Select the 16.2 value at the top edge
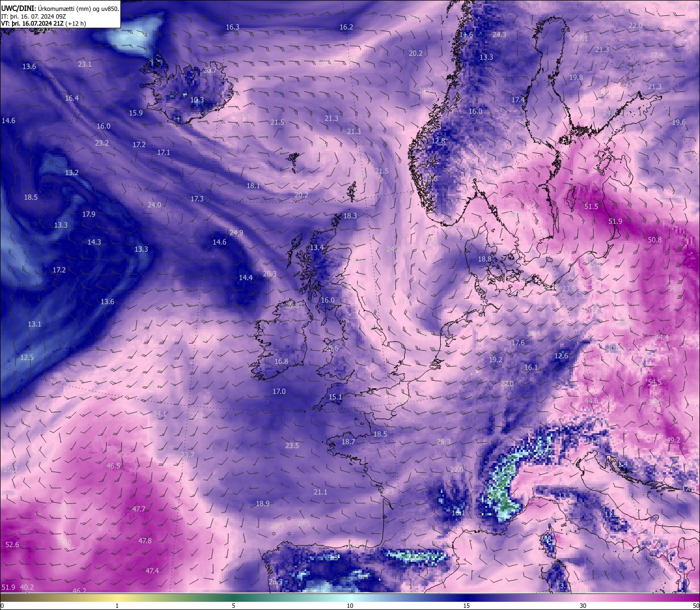The width and height of the screenshot is (700, 610). (346, 27)
